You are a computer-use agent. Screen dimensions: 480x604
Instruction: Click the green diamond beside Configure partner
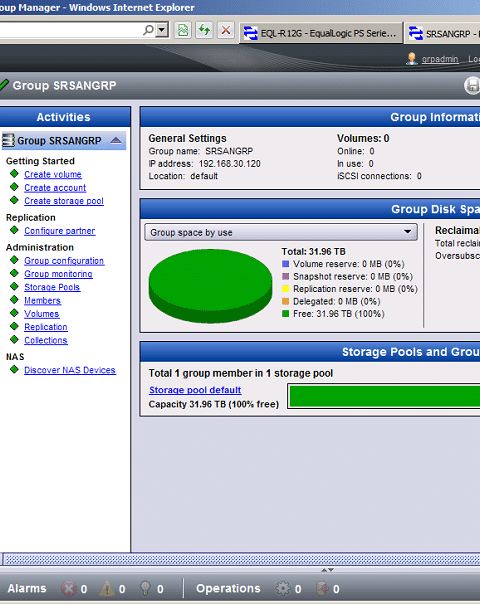pos(14,230)
